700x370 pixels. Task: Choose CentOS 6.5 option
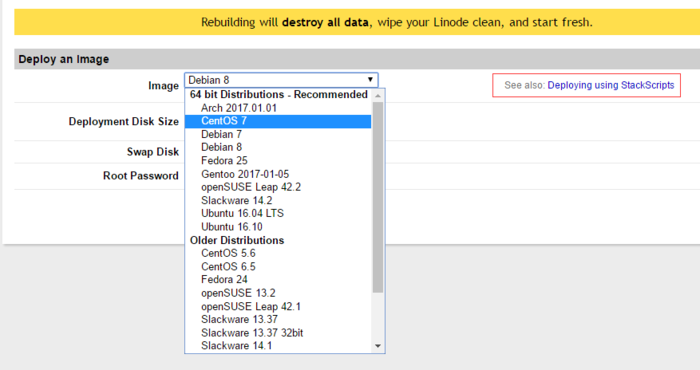[278, 266]
